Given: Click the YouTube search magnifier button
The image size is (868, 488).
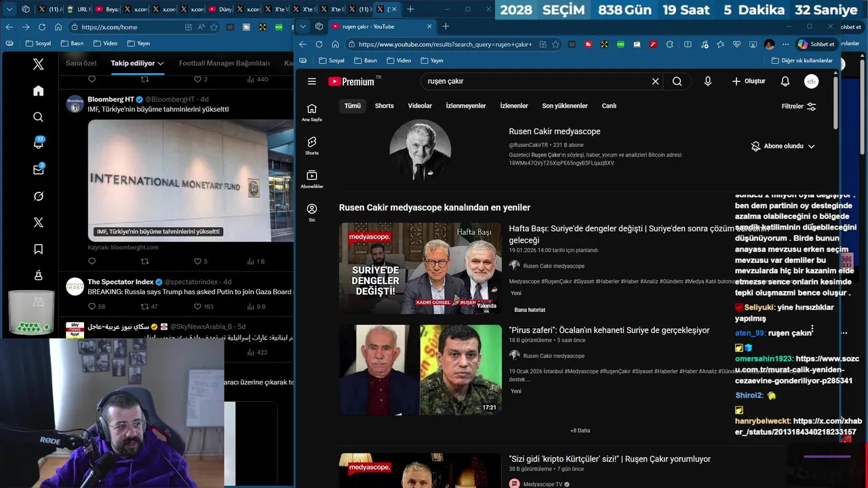Looking at the screenshot, I should (x=677, y=81).
